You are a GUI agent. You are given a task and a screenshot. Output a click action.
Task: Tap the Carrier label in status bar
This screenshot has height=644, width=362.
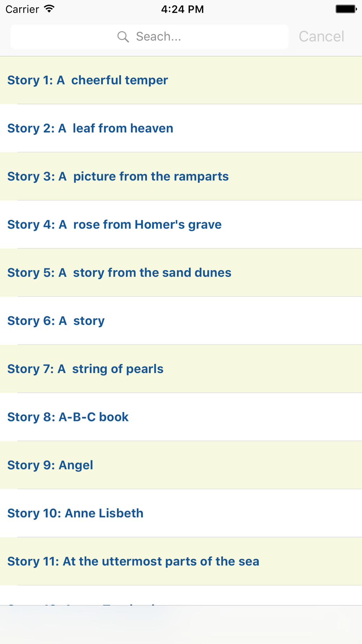tap(22, 9)
